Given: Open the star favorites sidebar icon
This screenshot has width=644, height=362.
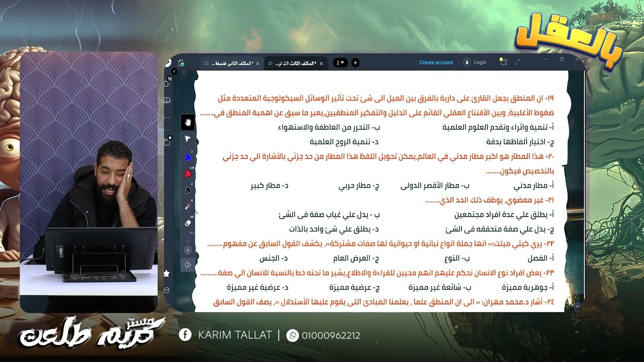Looking at the screenshot, I should coord(167,274).
